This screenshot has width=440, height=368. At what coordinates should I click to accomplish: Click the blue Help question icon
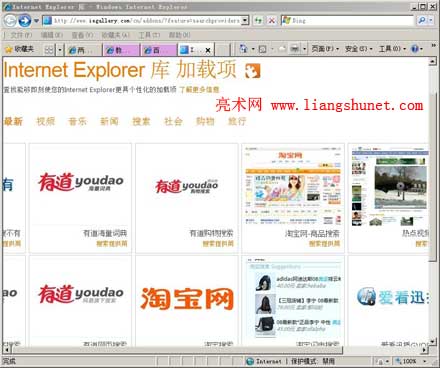415,49
